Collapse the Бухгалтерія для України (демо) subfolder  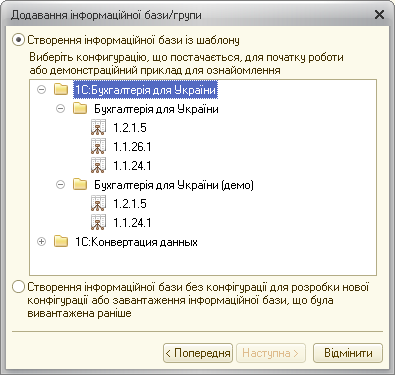[x=60, y=185]
